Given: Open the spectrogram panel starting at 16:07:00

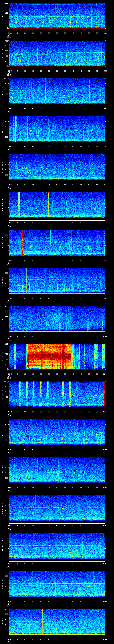Looking at the screenshot, I should pyautogui.click(x=57, y=243).
